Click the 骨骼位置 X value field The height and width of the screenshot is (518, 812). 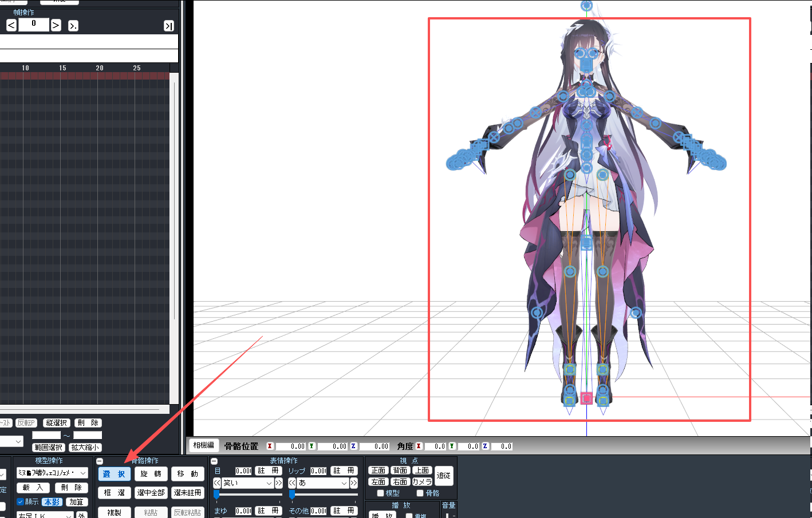pos(290,446)
